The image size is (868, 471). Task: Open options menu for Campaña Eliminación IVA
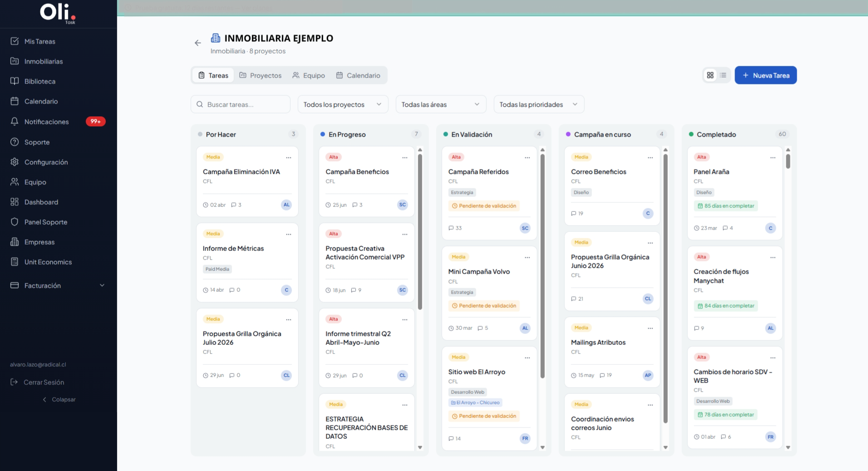coord(288,157)
